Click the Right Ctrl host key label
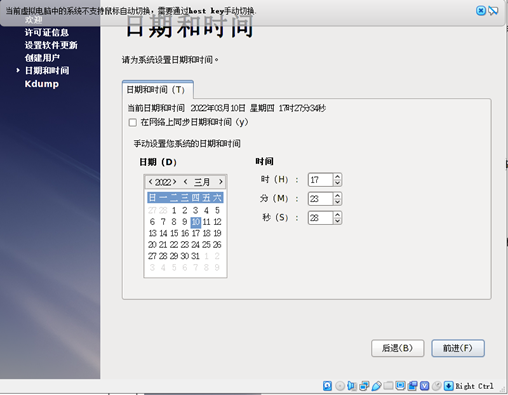This screenshot has width=508, height=395. click(x=474, y=386)
